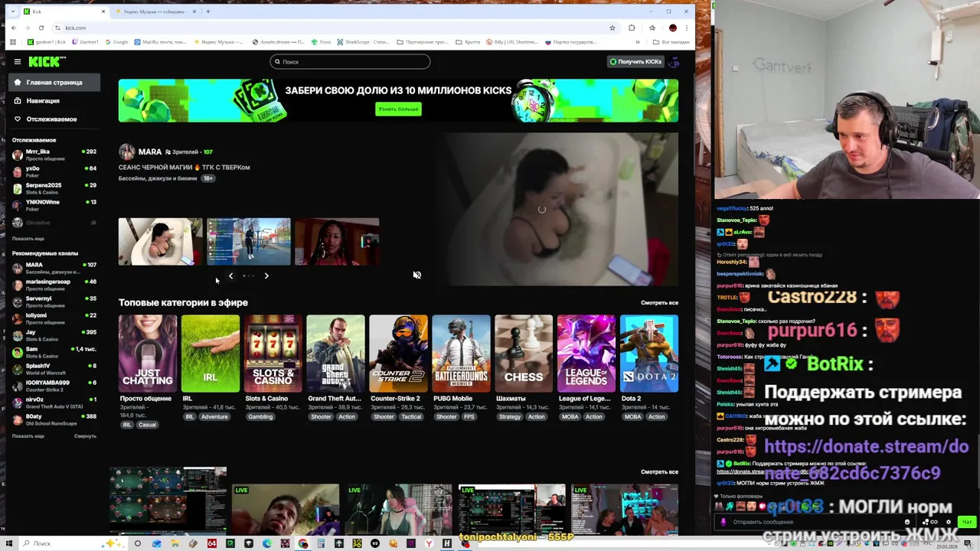Click the 'Узнать больше' banner button
The image size is (980, 551).
click(398, 109)
